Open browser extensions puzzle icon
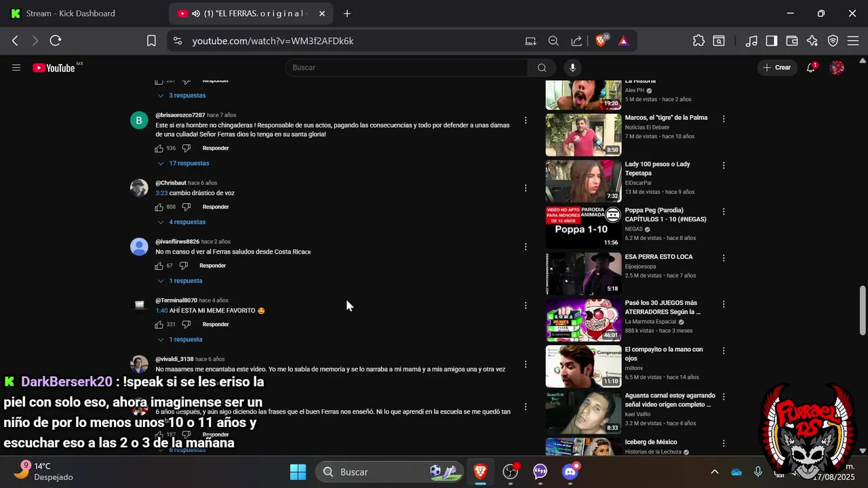The width and height of the screenshot is (868, 488). click(x=698, y=41)
